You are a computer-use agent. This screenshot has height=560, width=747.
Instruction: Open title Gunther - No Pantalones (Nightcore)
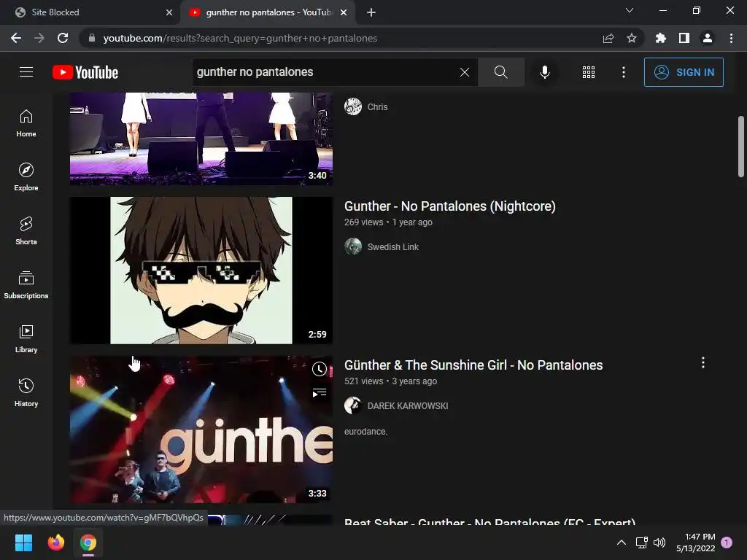point(449,206)
